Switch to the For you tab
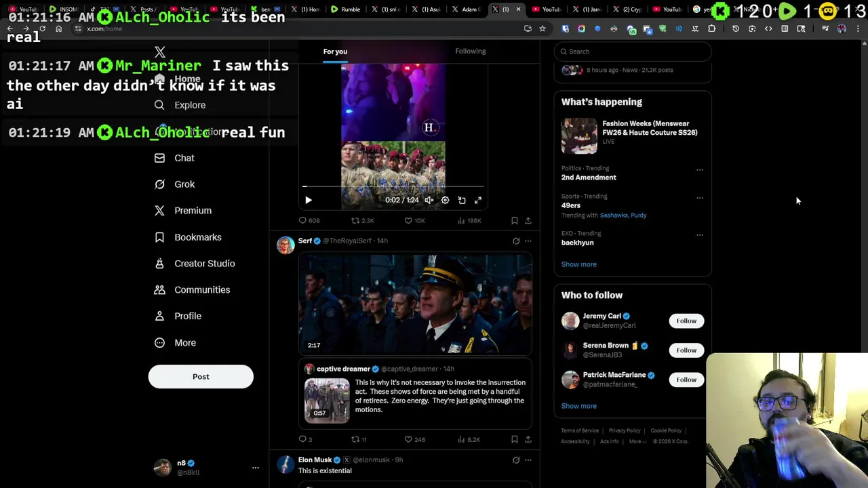The image size is (868, 488). (x=335, y=52)
